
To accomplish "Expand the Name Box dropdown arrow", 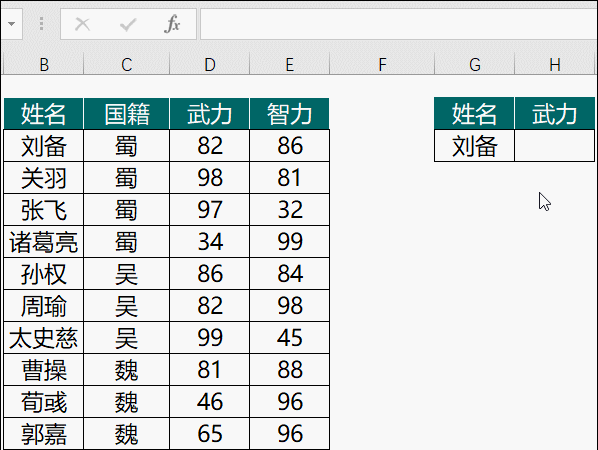I will [11, 24].
